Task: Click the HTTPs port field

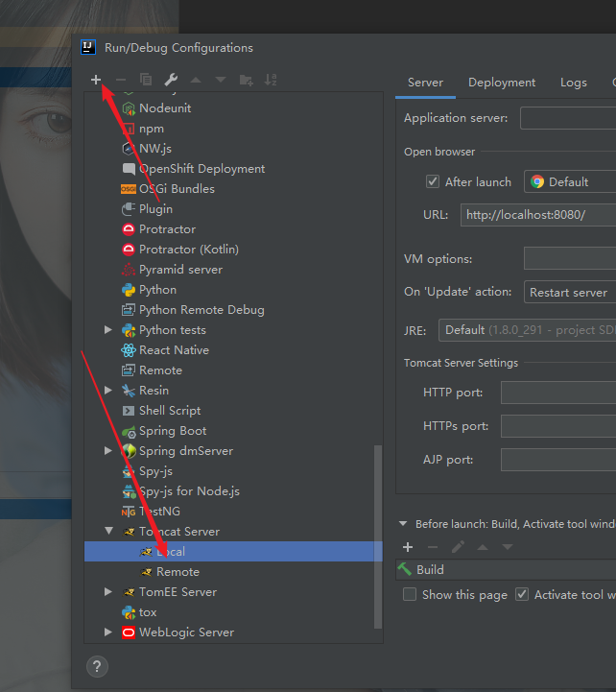Action: [x=558, y=426]
